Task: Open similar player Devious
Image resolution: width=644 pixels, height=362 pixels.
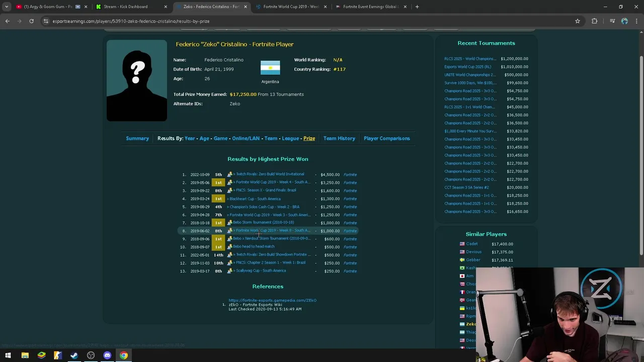Action: (x=473, y=252)
